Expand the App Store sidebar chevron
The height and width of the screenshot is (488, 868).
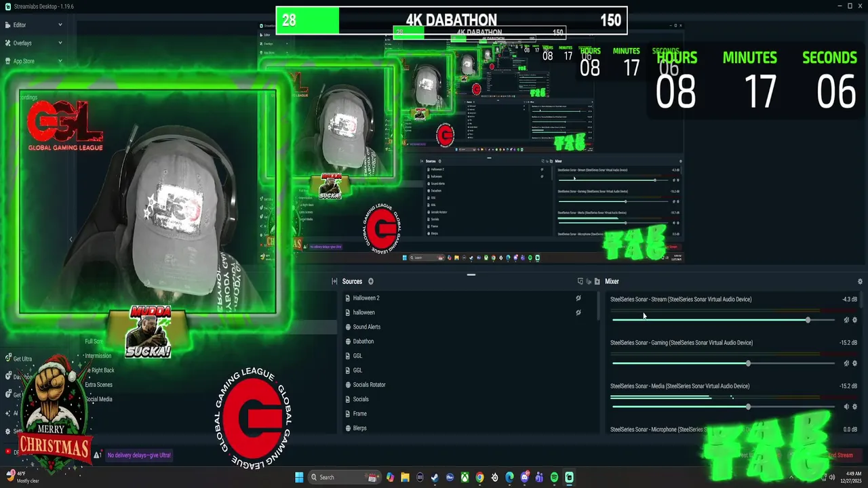pos(60,61)
